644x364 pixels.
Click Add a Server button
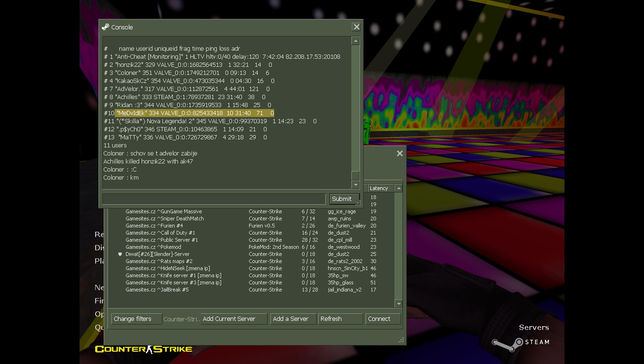(293, 319)
